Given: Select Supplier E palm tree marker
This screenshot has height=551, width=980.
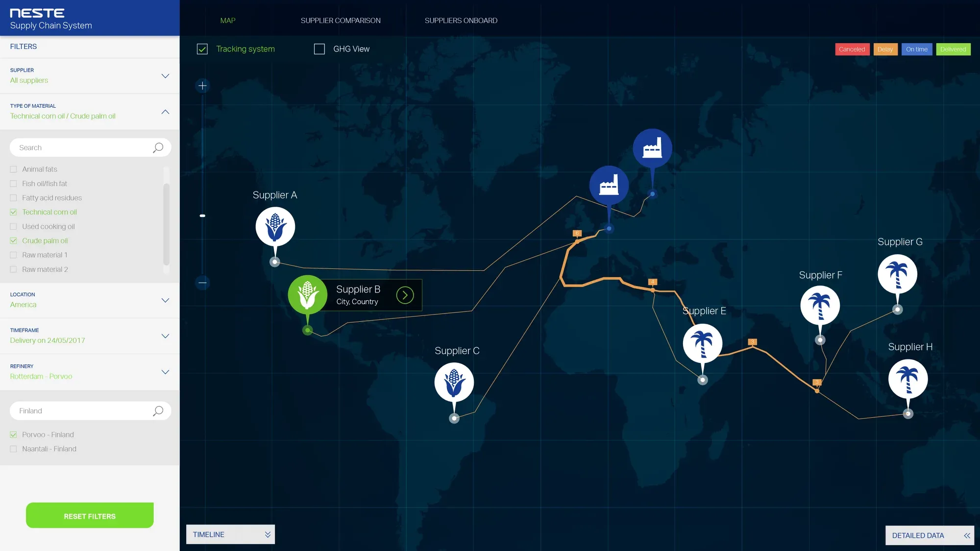Looking at the screenshot, I should click(x=703, y=343).
